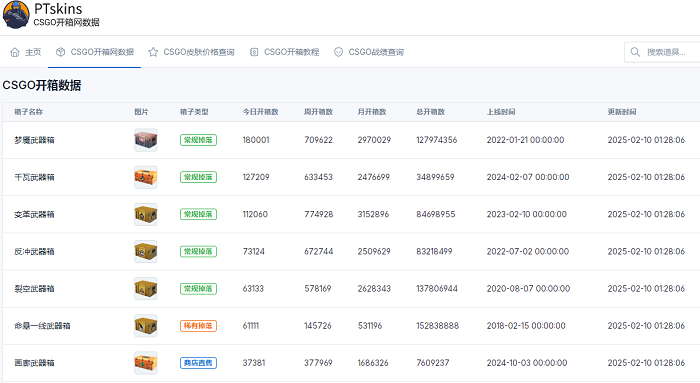Click the 上线时间 column header

tap(501, 112)
